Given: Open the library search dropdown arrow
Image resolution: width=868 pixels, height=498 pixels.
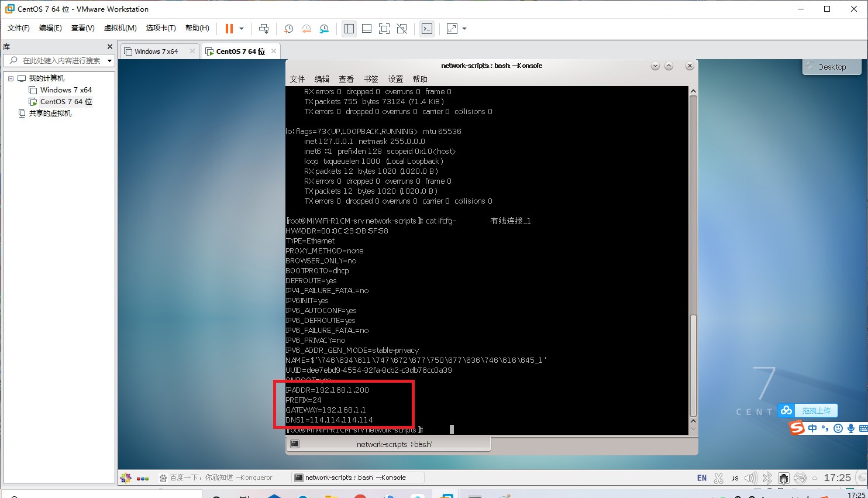Looking at the screenshot, I should click(x=109, y=60).
